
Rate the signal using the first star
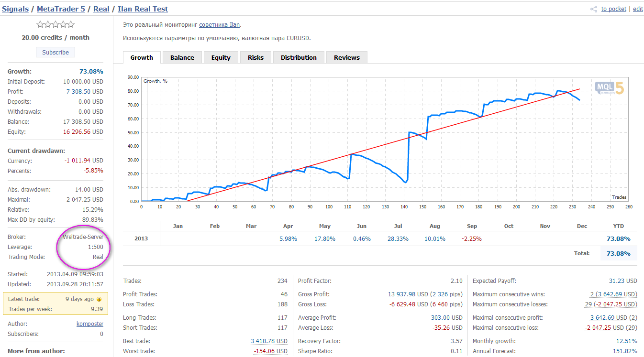(x=40, y=25)
